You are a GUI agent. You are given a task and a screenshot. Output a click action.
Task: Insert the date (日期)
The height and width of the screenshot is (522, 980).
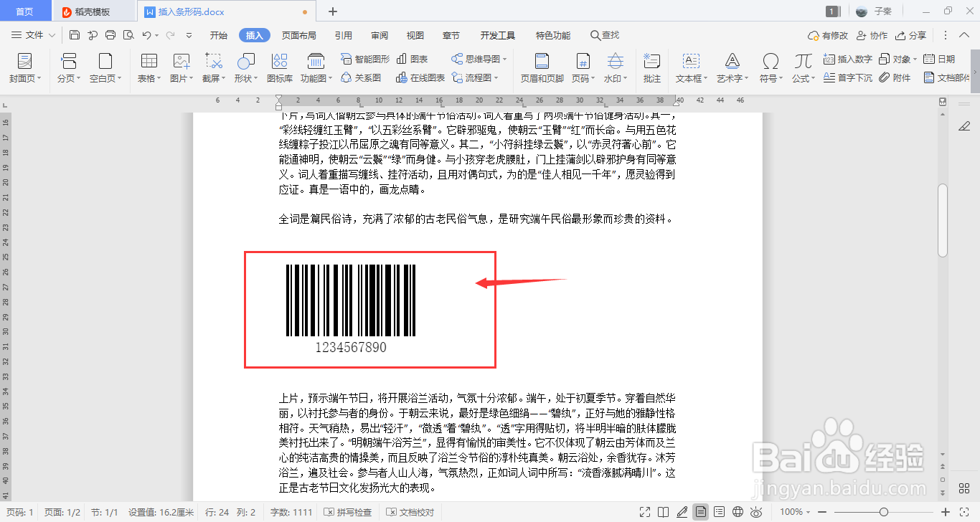[x=939, y=59]
